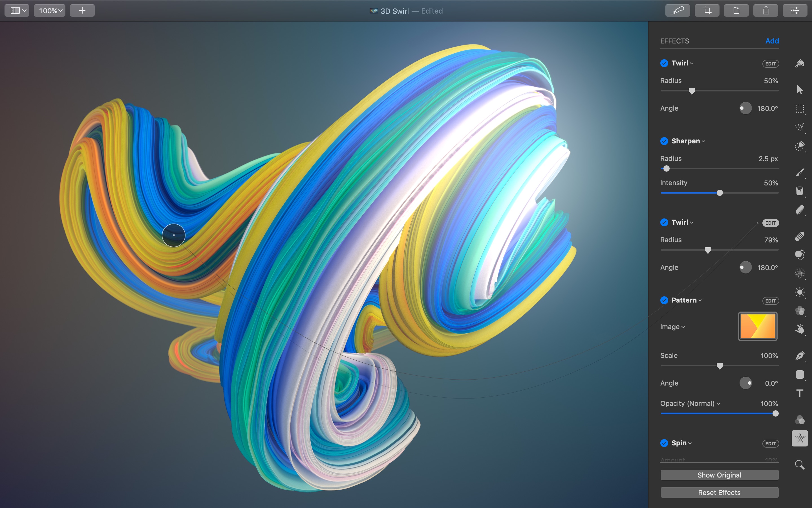The image size is (812, 508).
Task: Open the Adjust Colors tool
Action: 800,420
